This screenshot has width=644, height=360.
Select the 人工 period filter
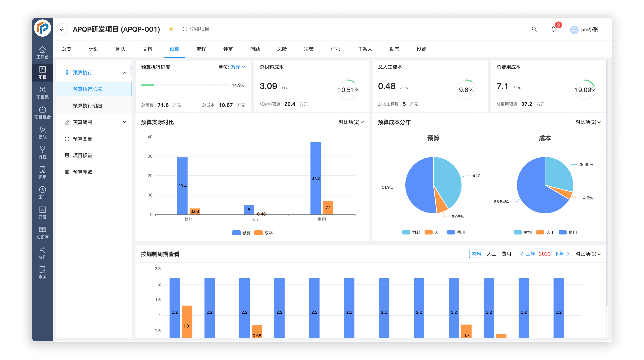pyautogui.click(x=491, y=254)
